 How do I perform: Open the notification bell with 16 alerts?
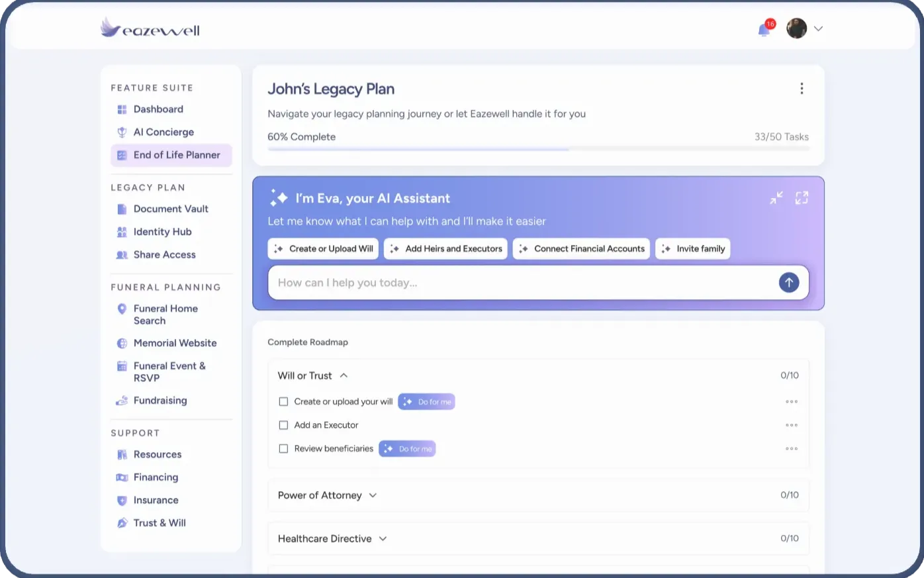(763, 28)
